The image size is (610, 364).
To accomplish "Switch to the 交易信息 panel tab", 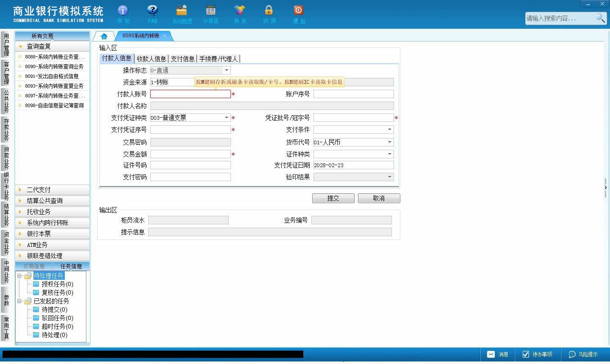I will click(x=34, y=266).
